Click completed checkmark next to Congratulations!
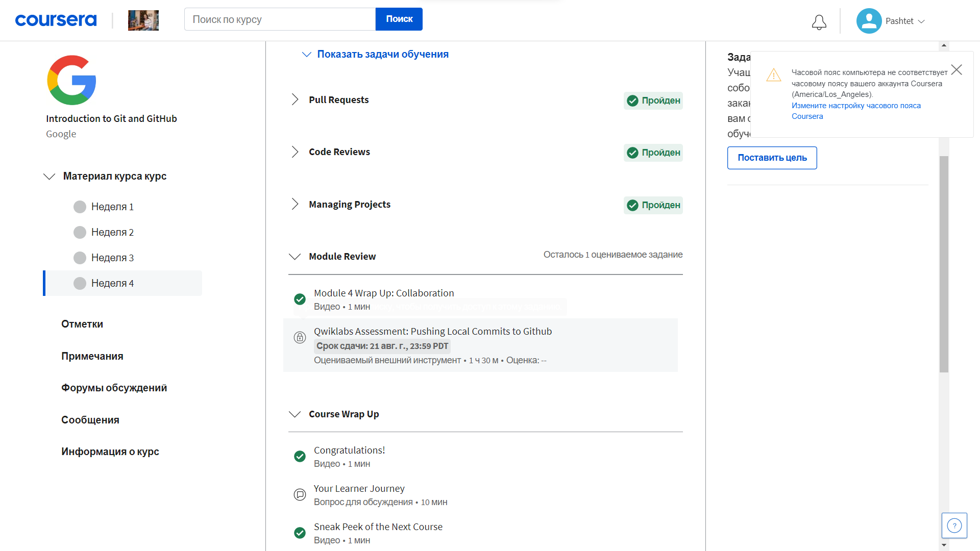This screenshot has width=980, height=551. tap(300, 456)
